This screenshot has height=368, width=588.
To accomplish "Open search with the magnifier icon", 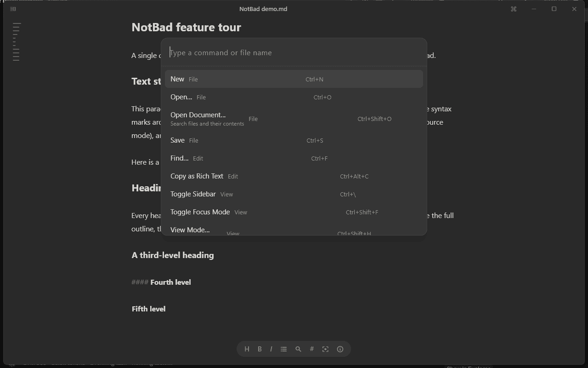I will (298, 349).
